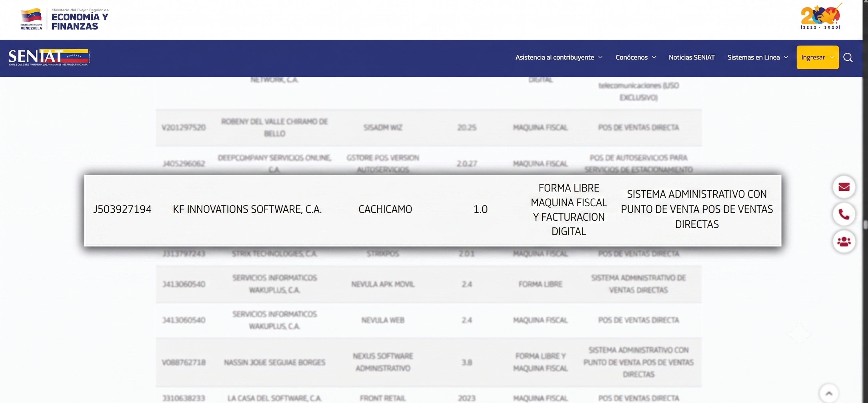
Task: Select blurred LA CASA DEL SOFTWARE, C.A. cell
Action: pos(274,398)
